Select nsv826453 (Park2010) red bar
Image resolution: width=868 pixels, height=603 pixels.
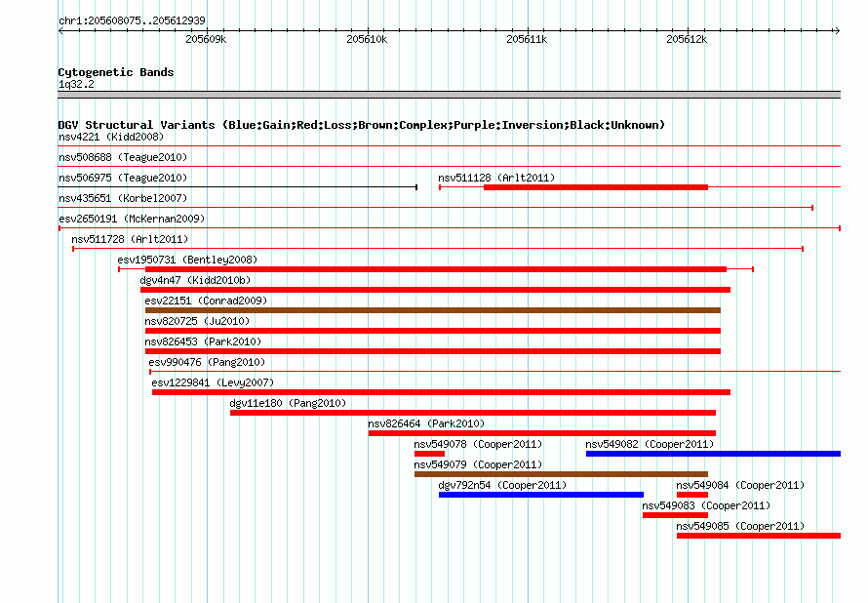pos(433,351)
